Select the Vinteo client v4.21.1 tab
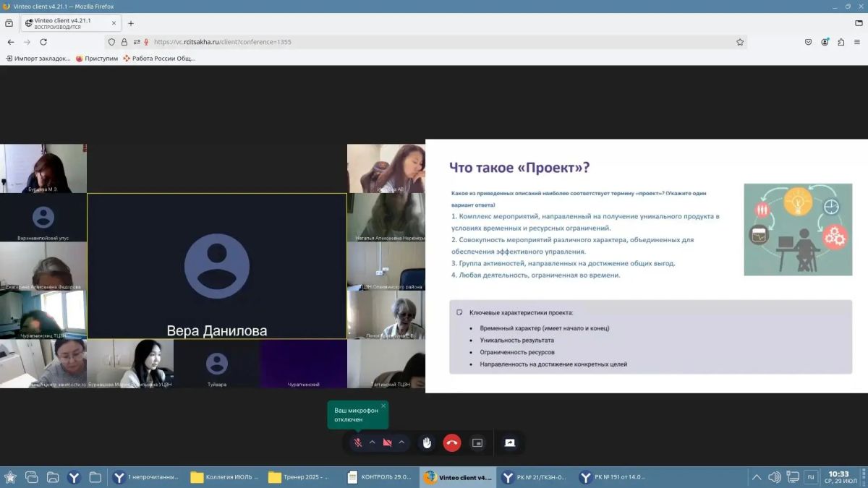 70,23
